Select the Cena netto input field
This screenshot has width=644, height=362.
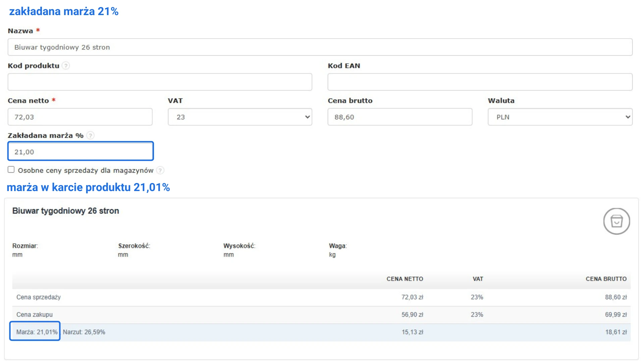pyautogui.click(x=80, y=117)
